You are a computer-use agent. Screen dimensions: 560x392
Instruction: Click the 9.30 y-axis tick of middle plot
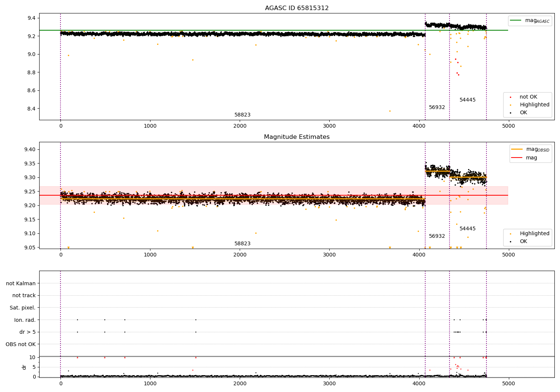point(29,178)
